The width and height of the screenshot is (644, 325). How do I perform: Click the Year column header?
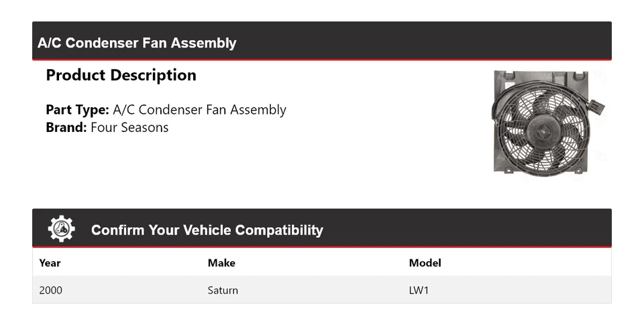[x=50, y=263]
